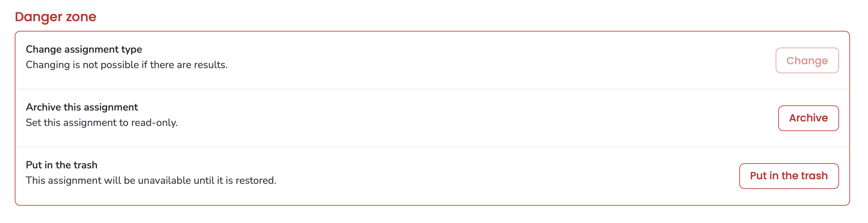
Task: Click the Change assignment type title
Action: (84, 49)
